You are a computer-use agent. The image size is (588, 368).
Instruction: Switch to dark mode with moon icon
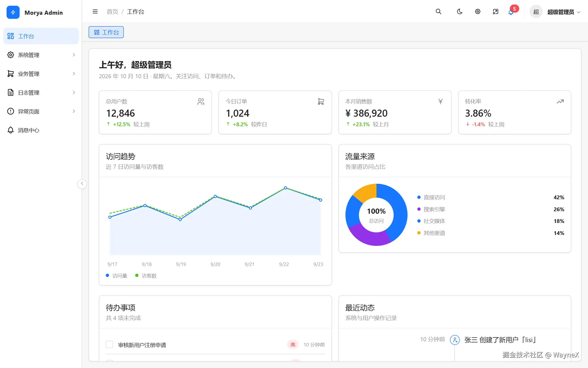pos(460,11)
